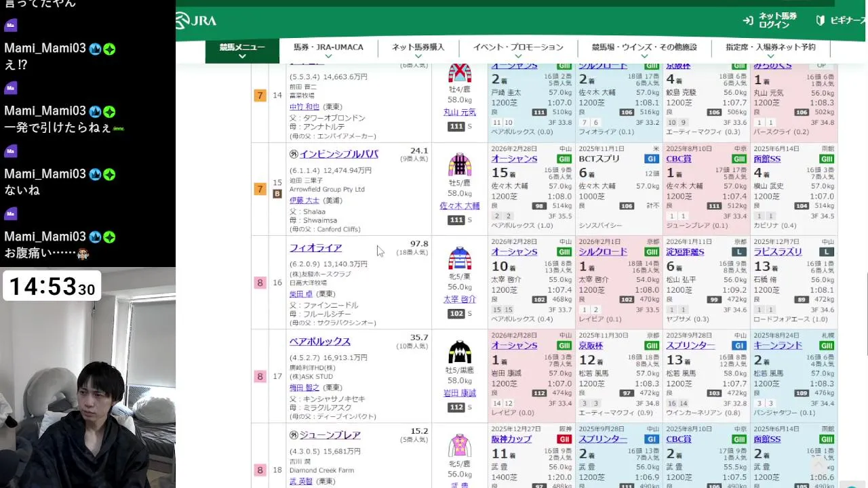Click the ネット馬券ログイン arrow icon
868x488 pixels.
[x=748, y=20]
